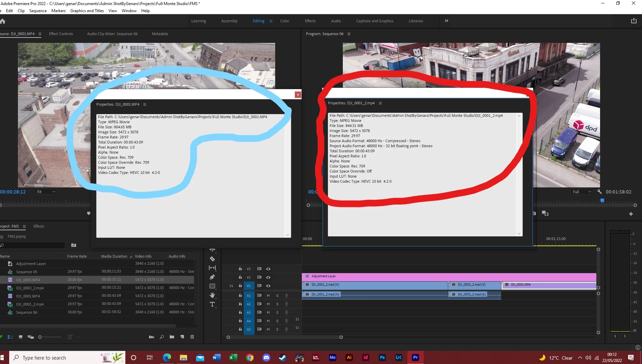Create new search bin from query
The height and width of the screenshot is (364, 642).
tap(74, 245)
